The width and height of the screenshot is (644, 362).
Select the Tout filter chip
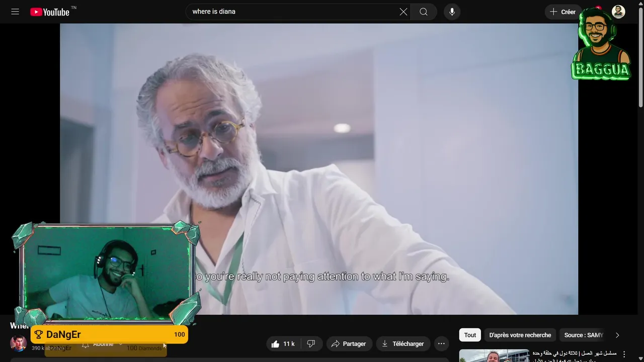(470, 335)
